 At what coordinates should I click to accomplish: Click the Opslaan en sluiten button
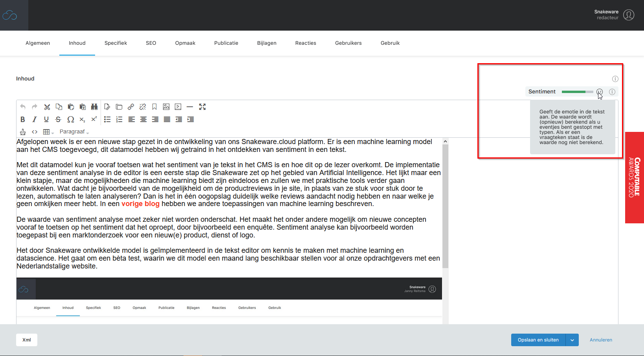click(x=538, y=340)
